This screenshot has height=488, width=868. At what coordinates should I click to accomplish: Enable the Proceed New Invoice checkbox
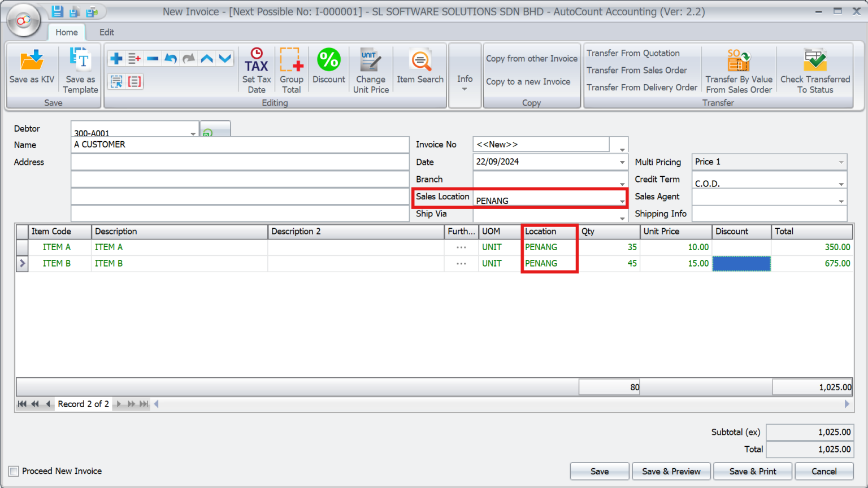(13, 470)
